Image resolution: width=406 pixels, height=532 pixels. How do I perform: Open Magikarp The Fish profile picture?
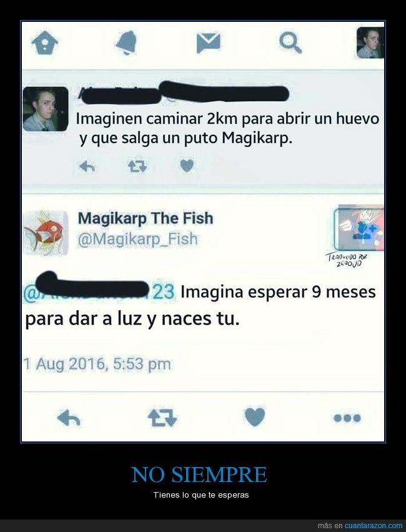pos(46,233)
